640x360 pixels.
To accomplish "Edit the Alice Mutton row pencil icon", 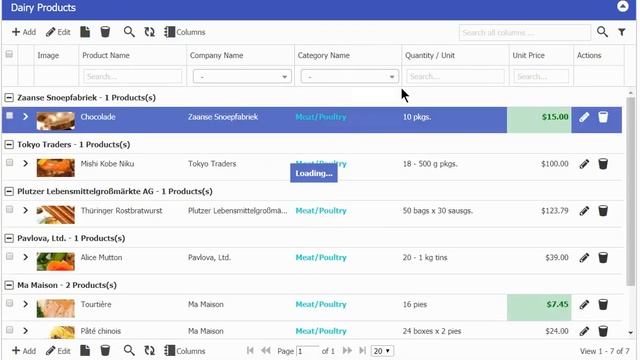I will point(584,258).
